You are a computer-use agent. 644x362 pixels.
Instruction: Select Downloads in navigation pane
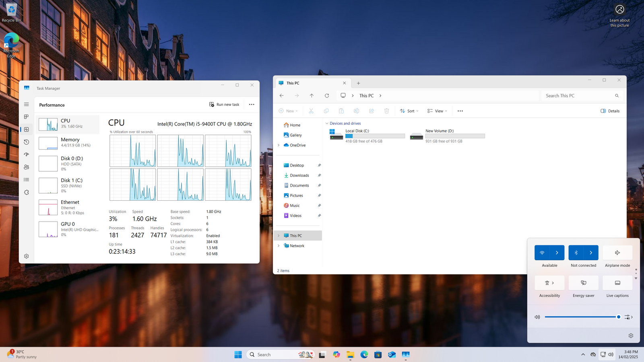coord(299,175)
